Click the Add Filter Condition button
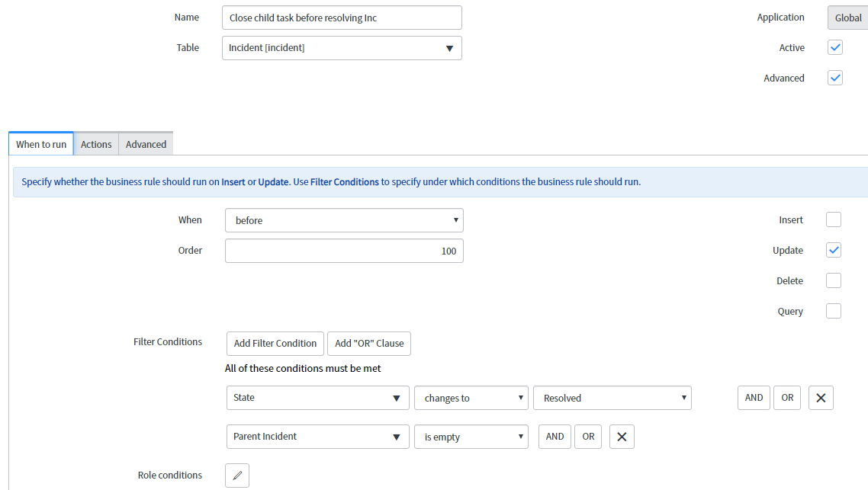The height and width of the screenshot is (490, 868). [x=275, y=343]
